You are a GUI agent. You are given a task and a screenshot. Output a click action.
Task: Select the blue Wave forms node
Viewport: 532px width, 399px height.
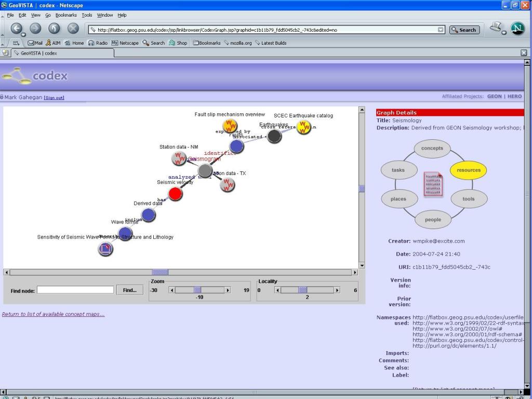[x=125, y=234]
